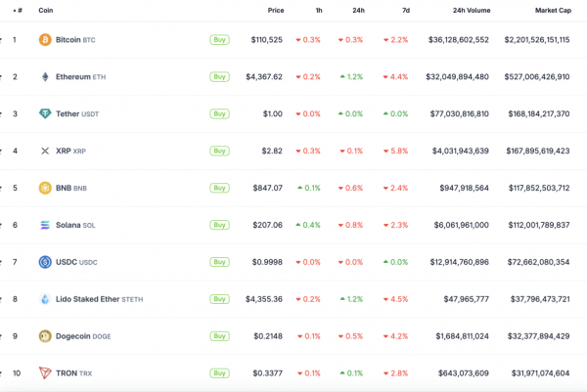The height and width of the screenshot is (392, 587).
Task: Open the Bitcoin BTC coin page
Action: [75, 40]
